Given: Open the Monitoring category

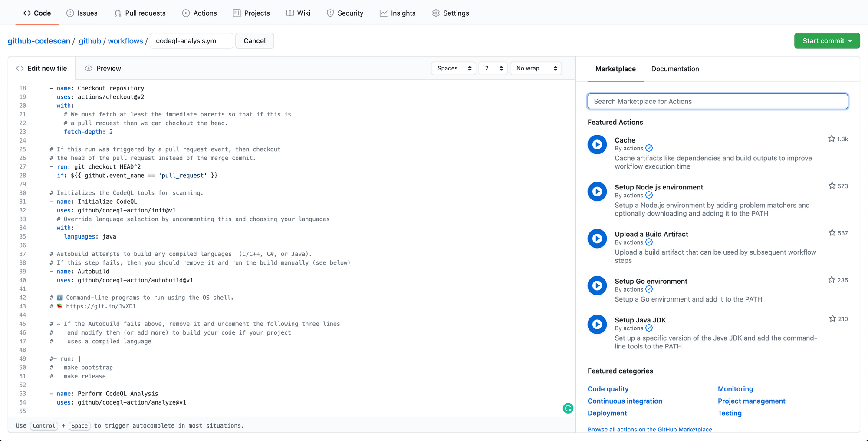Looking at the screenshot, I should (736, 389).
